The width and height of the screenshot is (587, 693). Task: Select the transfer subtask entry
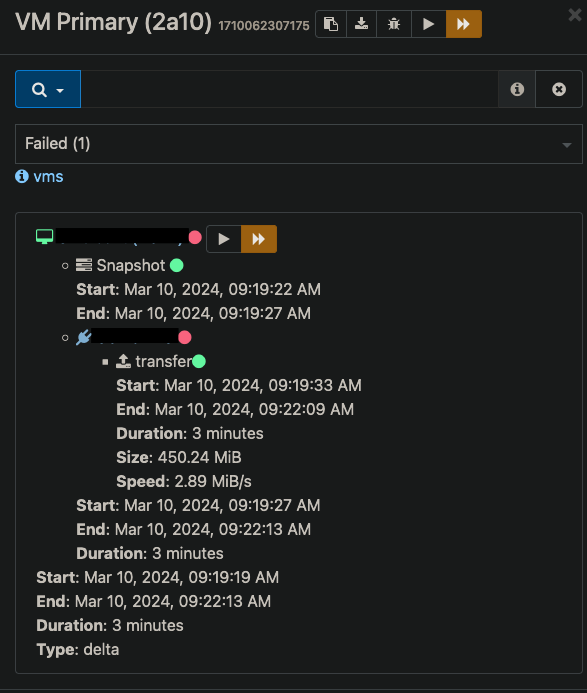pos(164,362)
